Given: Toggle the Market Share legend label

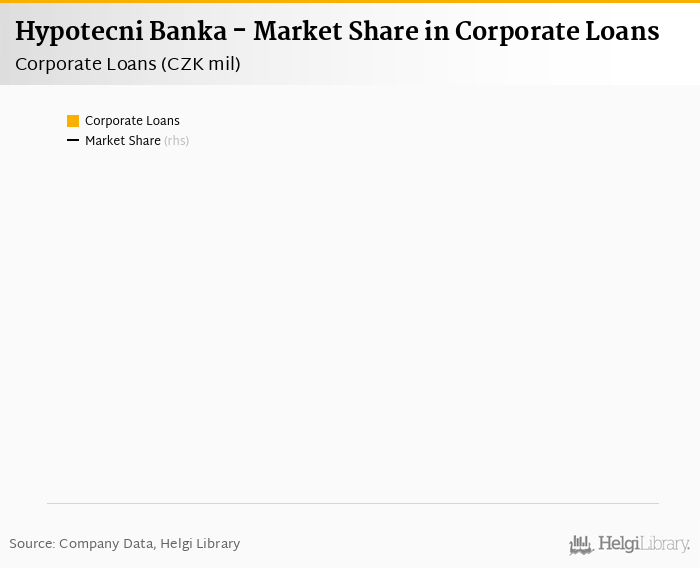Looking at the screenshot, I should pyautogui.click(x=122, y=141).
